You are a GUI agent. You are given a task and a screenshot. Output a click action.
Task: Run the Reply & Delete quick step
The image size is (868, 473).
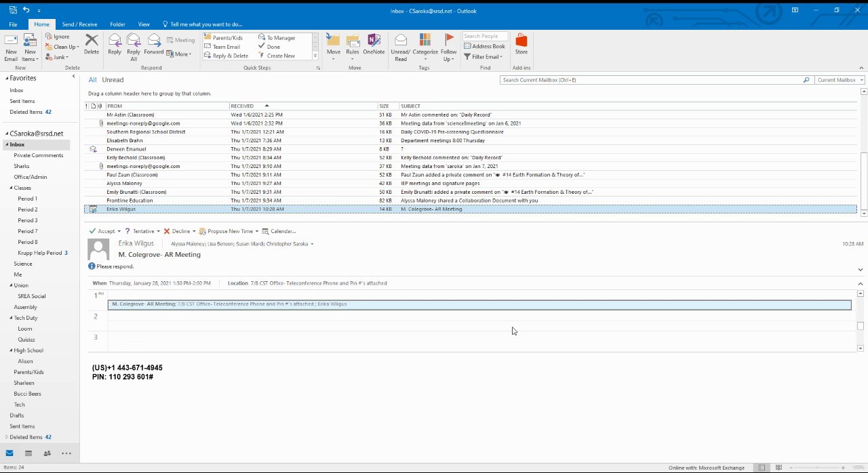[226, 56]
